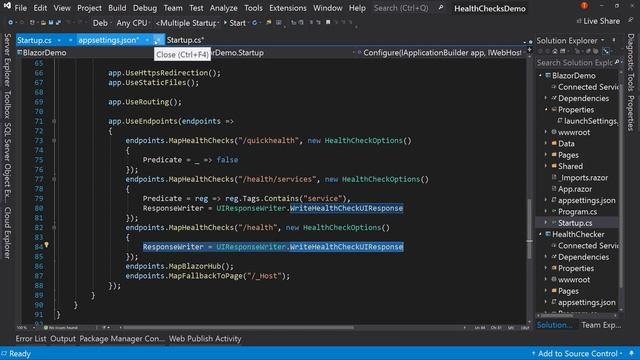
Task: Open the Any CPU platform dropdown
Action: pyautogui.click(x=133, y=23)
